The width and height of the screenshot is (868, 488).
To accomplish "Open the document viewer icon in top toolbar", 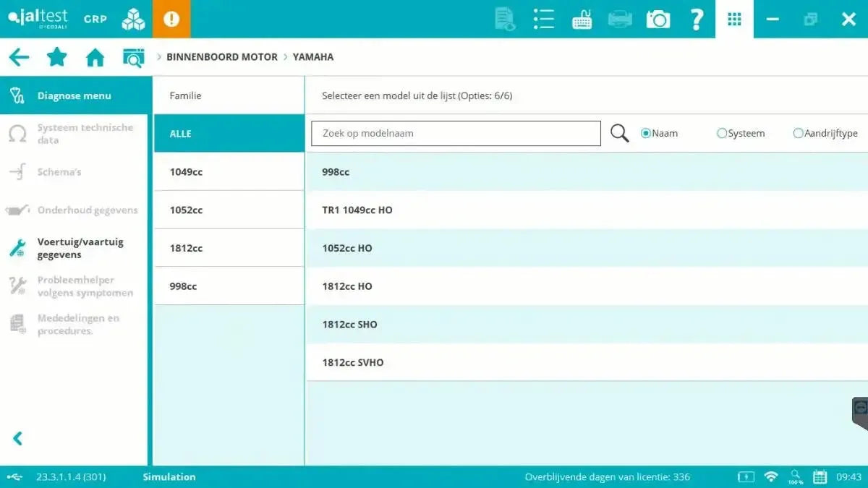I will [x=503, y=19].
